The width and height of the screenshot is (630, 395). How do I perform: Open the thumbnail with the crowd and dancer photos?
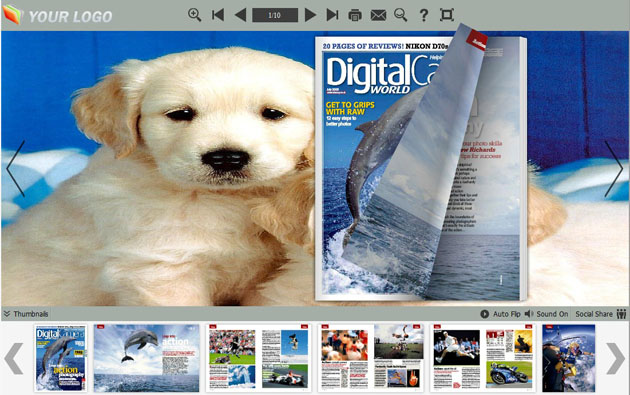pos(371,358)
